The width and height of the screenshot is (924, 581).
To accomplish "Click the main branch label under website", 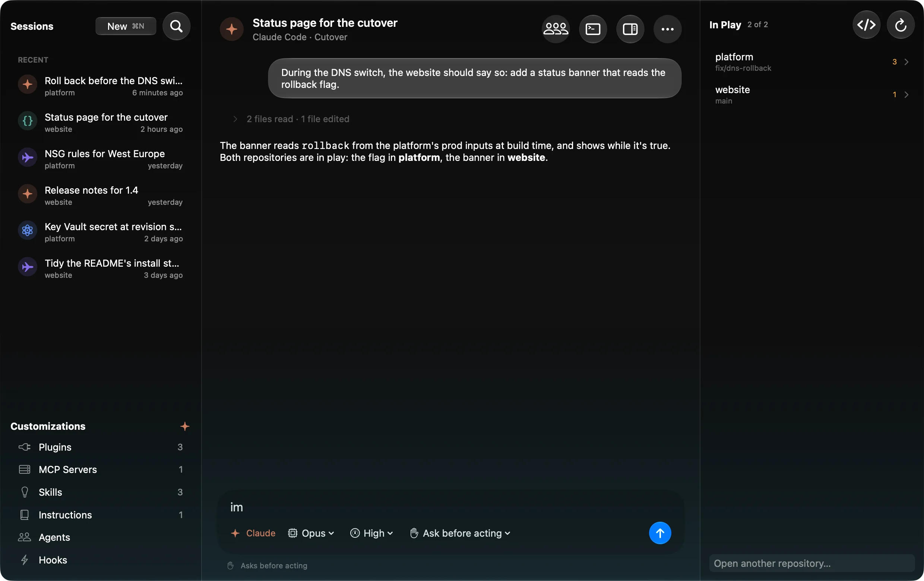I will click(x=723, y=101).
